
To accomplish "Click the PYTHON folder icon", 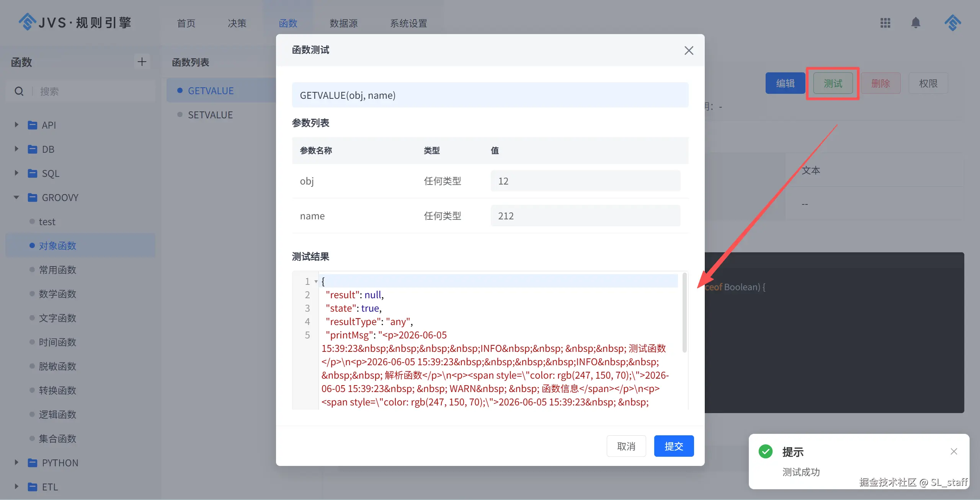I will pos(33,463).
